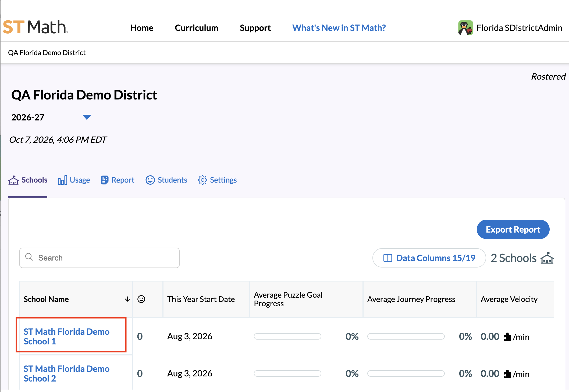Open ST Math Florida Demo School 2
Screen dimensions: 569x392
coord(66,373)
